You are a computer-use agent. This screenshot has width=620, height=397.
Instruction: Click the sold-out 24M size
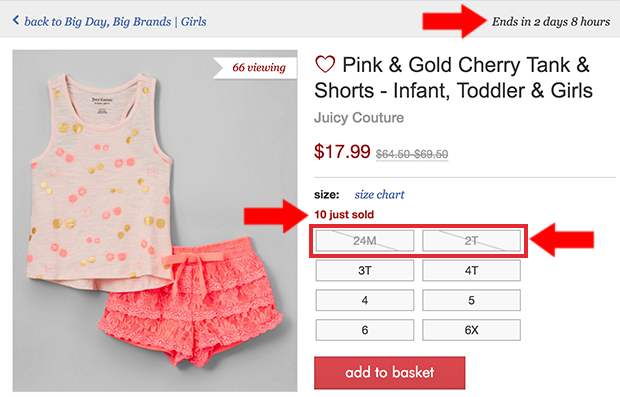(365, 240)
